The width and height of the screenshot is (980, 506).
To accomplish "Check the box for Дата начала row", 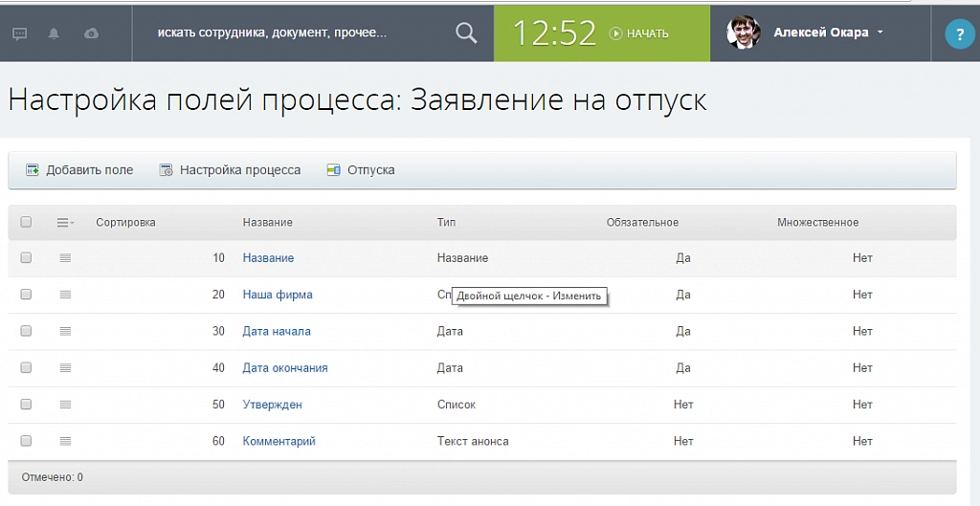I will point(26,331).
